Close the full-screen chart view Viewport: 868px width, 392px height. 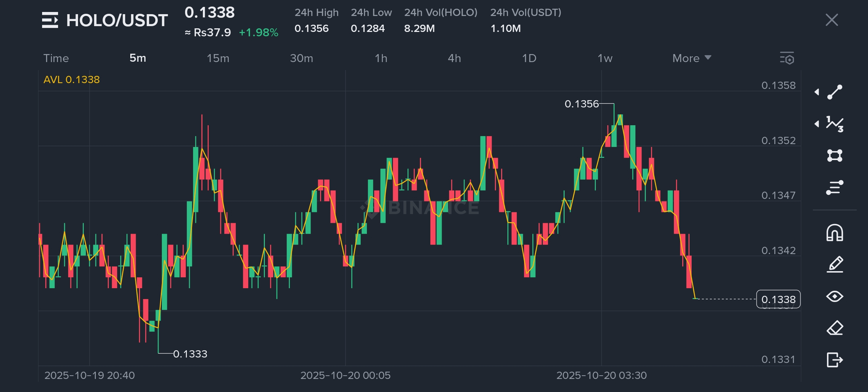click(831, 20)
